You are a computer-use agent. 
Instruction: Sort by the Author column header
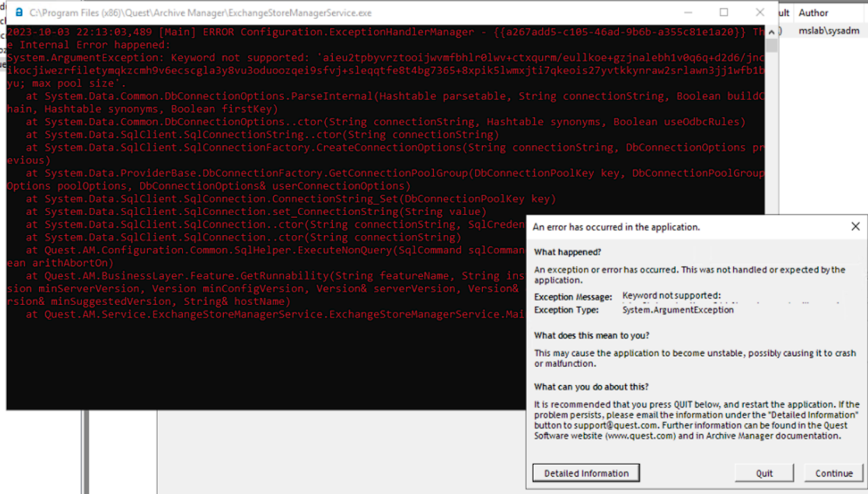[x=814, y=12]
